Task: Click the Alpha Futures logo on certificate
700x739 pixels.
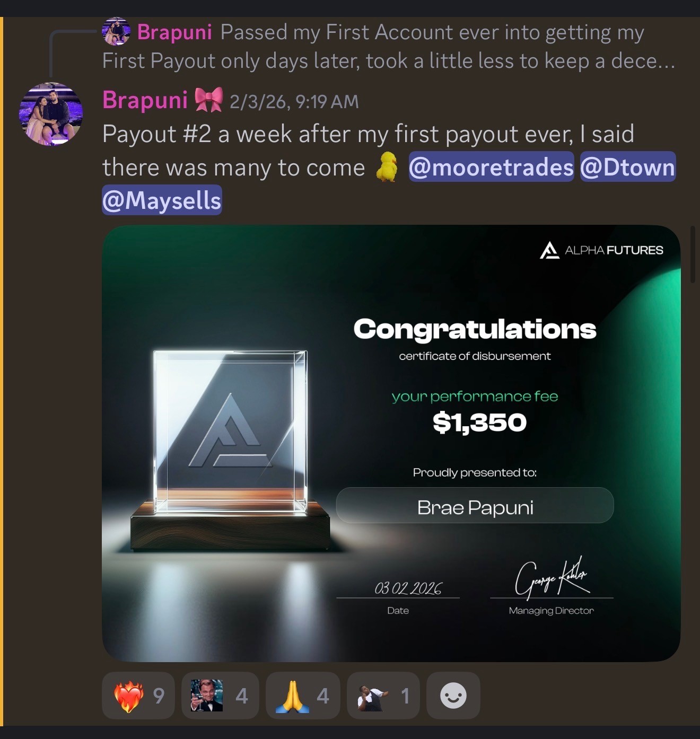Action: click(601, 250)
